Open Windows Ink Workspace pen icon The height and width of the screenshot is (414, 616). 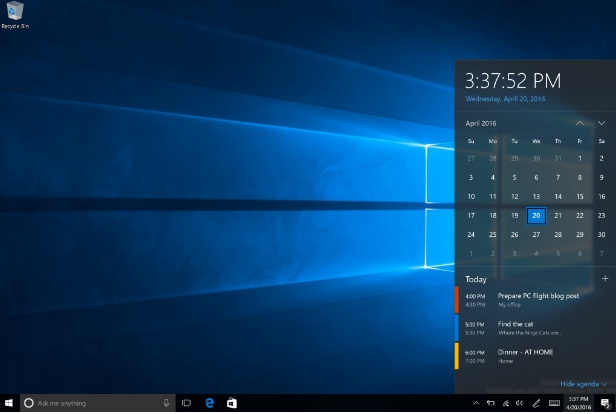536,402
